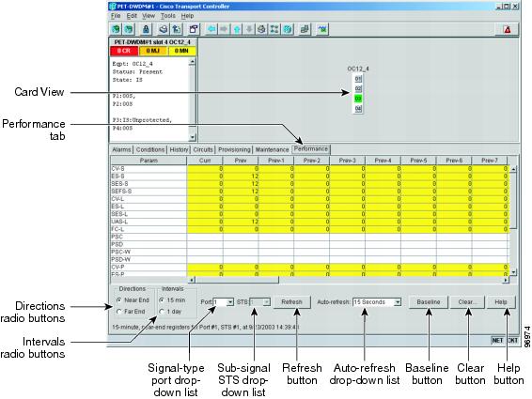The image size is (532, 399).
Task: Select port 01 on the OC12_4 card
Action: tap(358, 79)
